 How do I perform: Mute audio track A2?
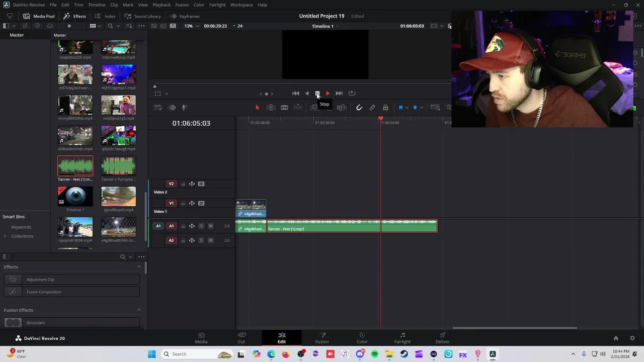point(211,240)
